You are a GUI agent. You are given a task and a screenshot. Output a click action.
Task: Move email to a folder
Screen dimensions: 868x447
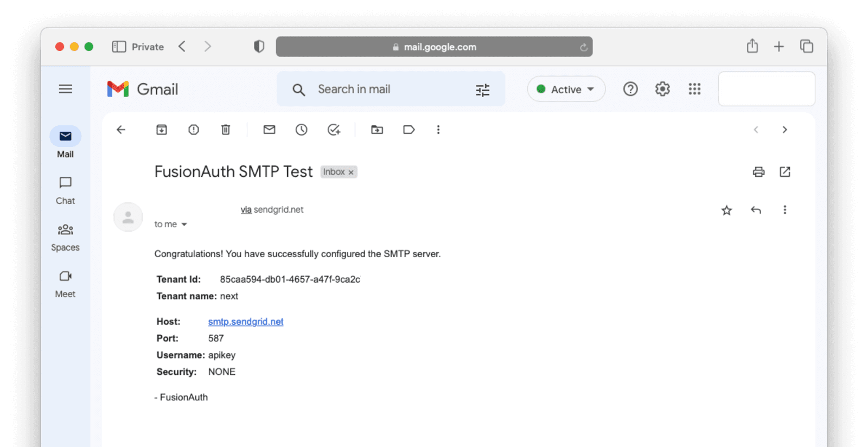377,130
